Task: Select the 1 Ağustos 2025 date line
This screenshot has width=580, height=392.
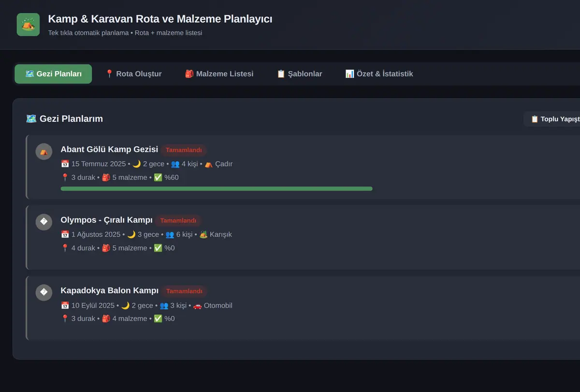Action: (146, 234)
